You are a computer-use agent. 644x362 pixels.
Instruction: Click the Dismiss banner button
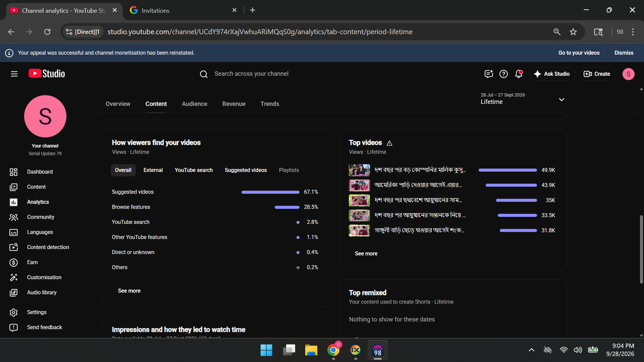point(624,53)
